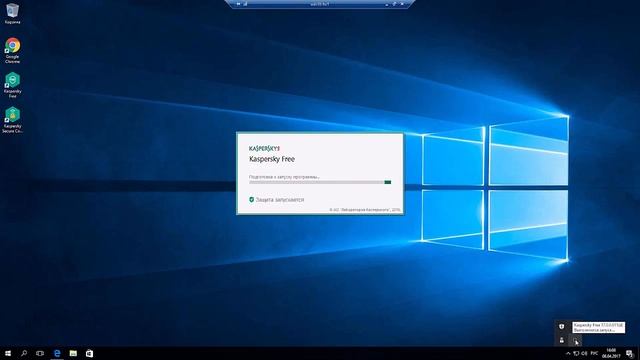Open the Kaspersky Free desktop shortcut

pyautogui.click(x=13, y=85)
